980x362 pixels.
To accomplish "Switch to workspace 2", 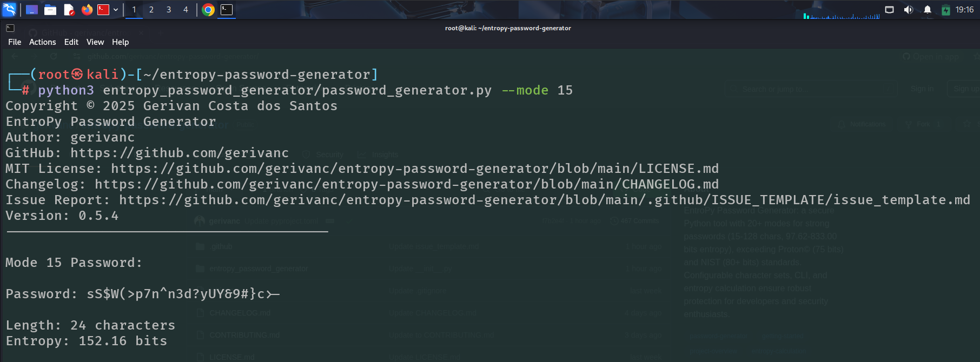I will 151,10.
